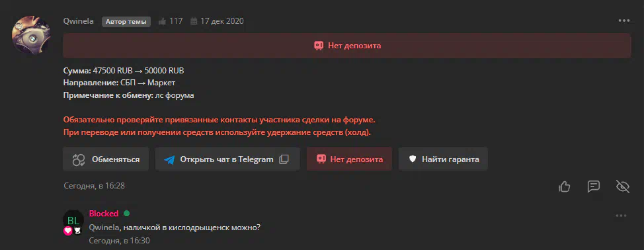This screenshot has height=250, width=644.
Task: Open Qwinela username link in header
Action: [x=79, y=21]
